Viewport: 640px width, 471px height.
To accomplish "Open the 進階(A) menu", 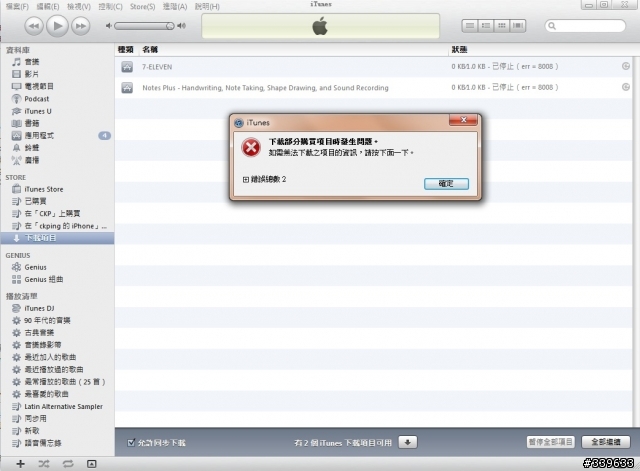I will pyautogui.click(x=175, y=7).
